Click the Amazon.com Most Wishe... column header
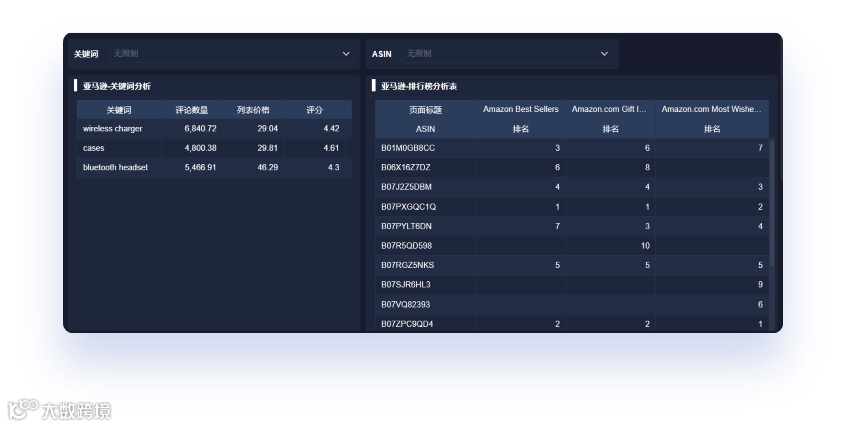 [x=712, y=109]
